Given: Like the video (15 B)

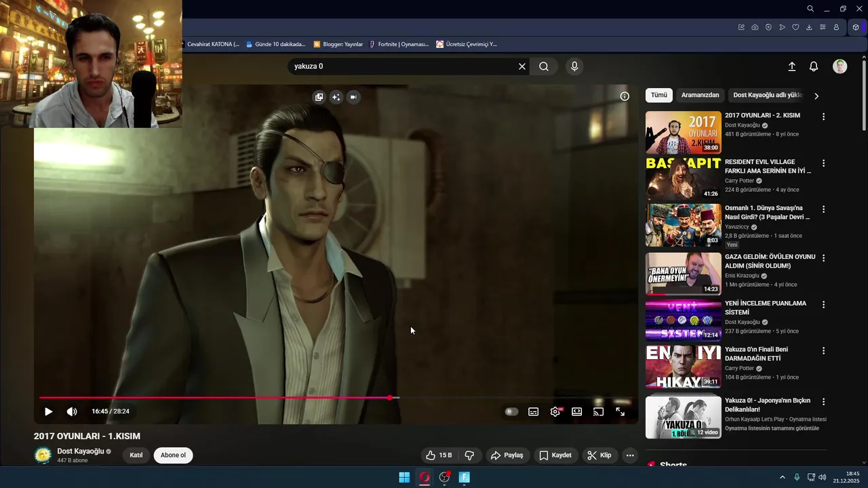Looking at the screenshot, I should [439, 455].
